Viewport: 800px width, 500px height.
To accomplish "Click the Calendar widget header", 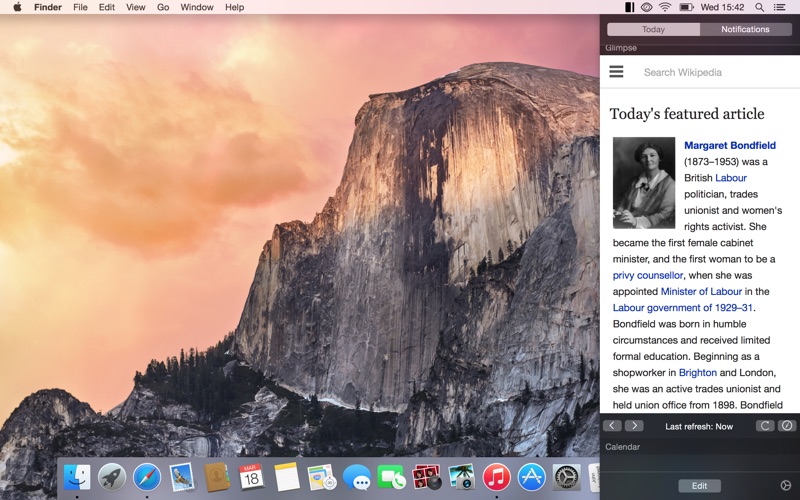I will (x=622, y=446).
